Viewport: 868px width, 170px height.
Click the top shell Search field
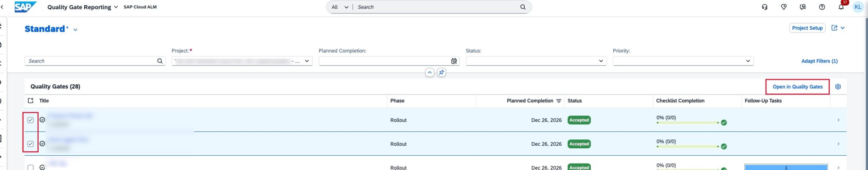click(x=436, y=7)
